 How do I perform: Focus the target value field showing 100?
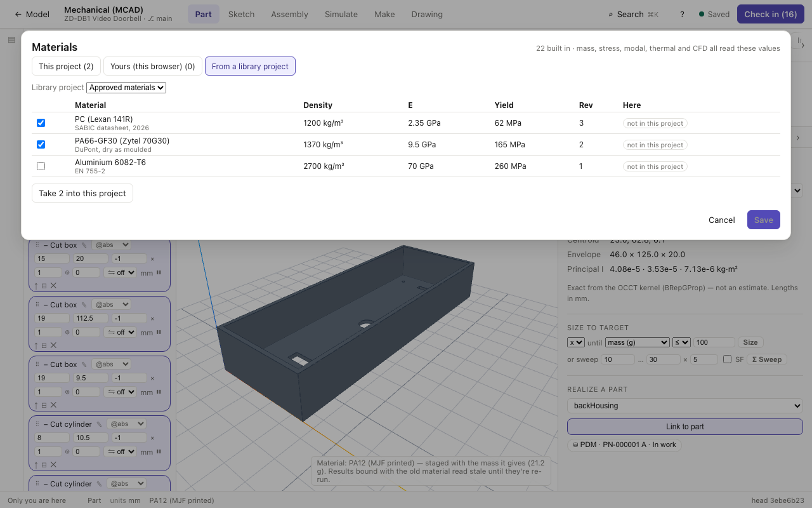(714, 342)
